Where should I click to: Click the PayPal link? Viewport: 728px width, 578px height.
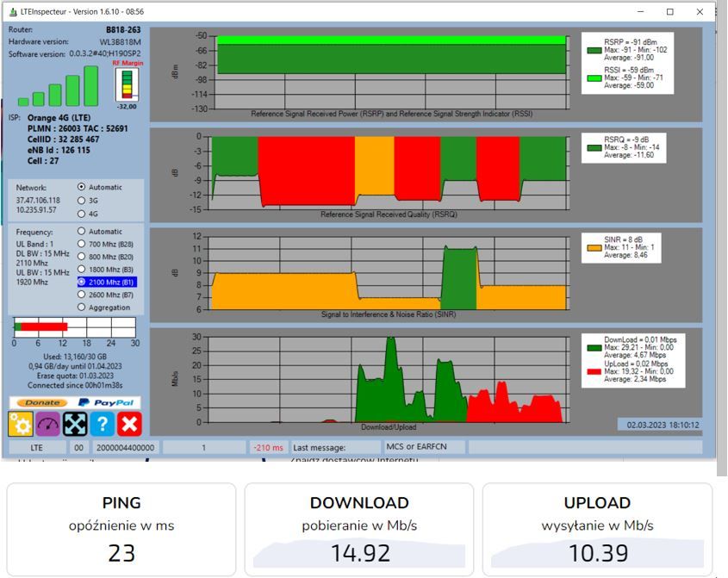[106, 402]
